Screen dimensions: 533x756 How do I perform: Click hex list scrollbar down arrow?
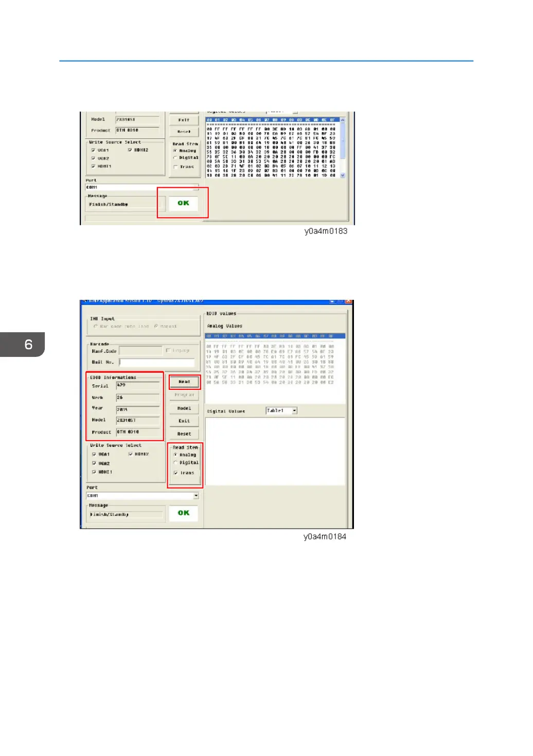(343, 175)
